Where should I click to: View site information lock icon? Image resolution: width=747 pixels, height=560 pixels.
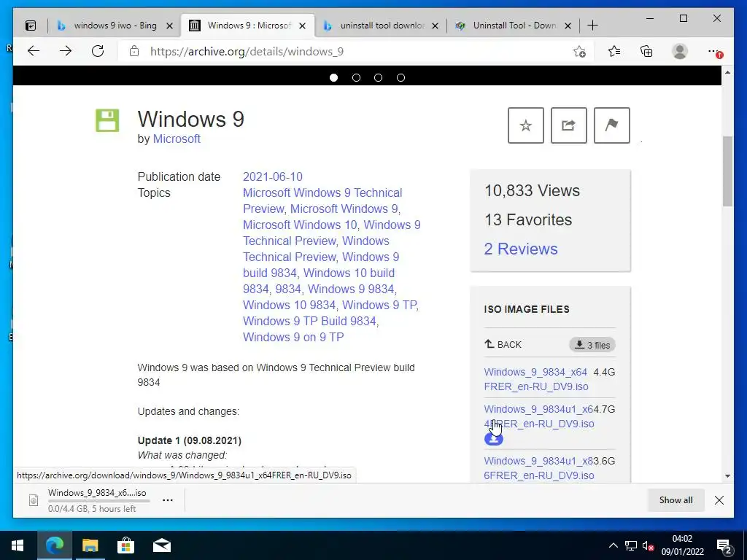point(134,51)
